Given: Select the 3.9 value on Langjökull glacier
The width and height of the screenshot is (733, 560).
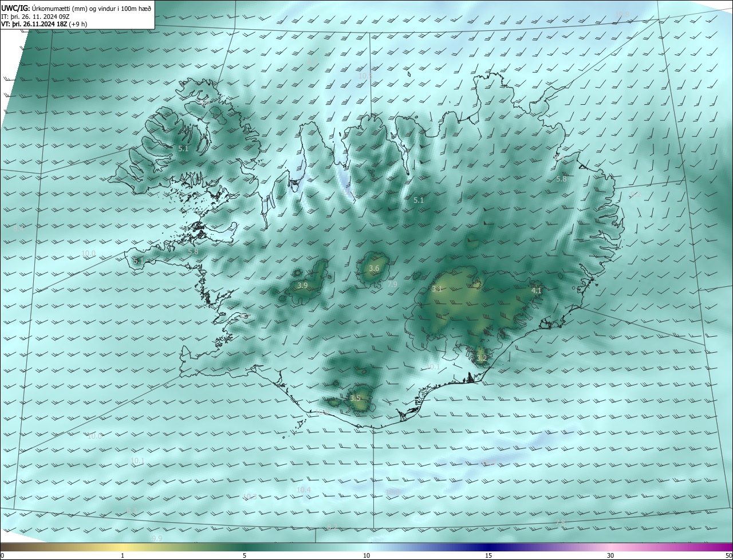Looking at the screenshot, I should point(302,286).
